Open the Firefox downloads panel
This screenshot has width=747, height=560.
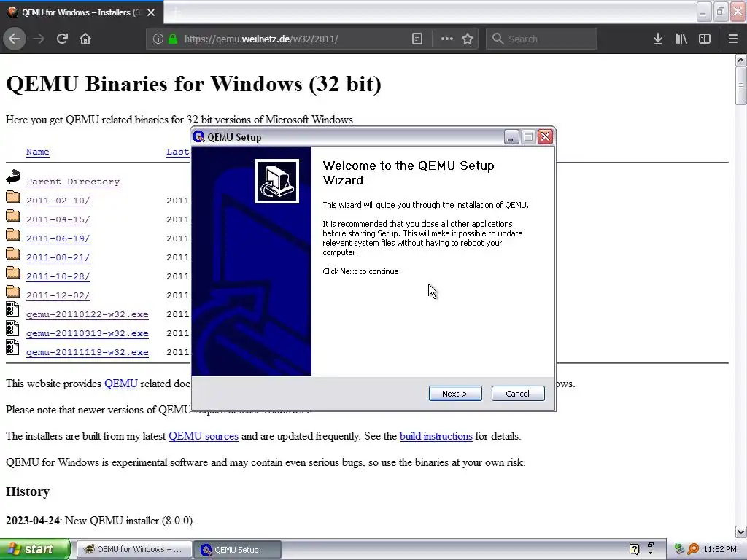658,39
